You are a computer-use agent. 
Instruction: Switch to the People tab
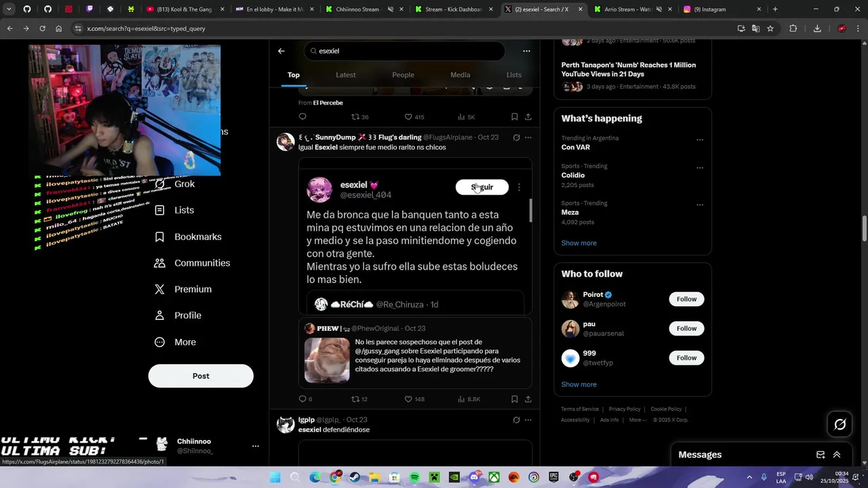tap(403, 75)
